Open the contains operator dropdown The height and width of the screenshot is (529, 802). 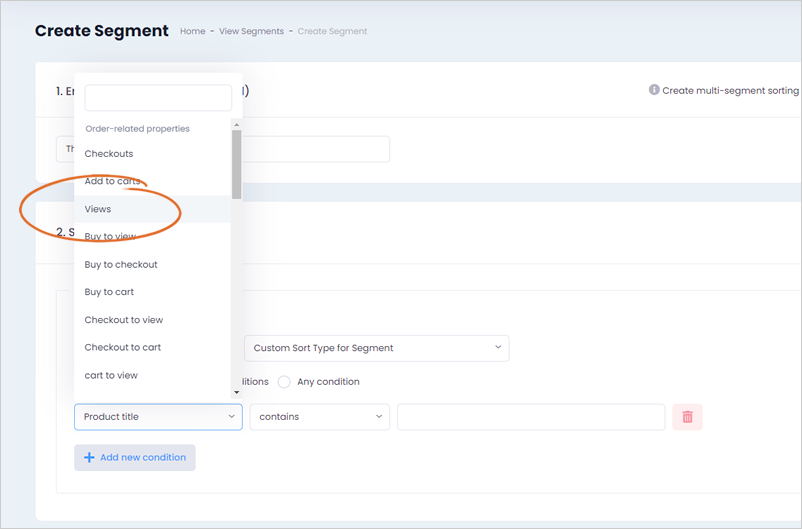pos(320,417)
